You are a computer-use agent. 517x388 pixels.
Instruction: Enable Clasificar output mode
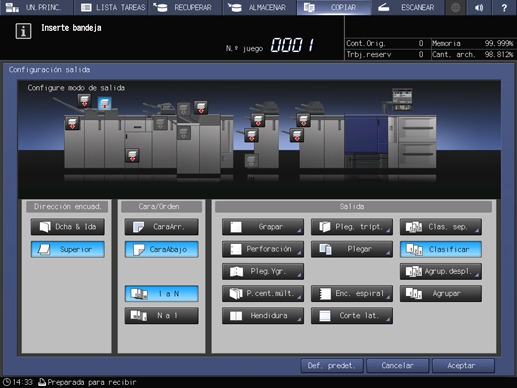coord(441,249)
